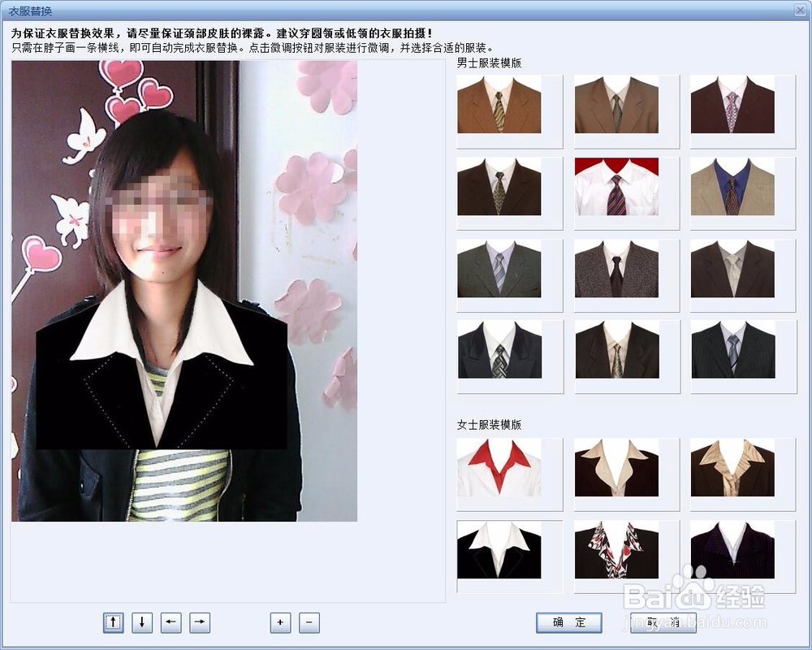Nudge the clothing right with the right arrow
This screenshot has height=650, width=812.
pyautogui.click(x=198, y=624)
